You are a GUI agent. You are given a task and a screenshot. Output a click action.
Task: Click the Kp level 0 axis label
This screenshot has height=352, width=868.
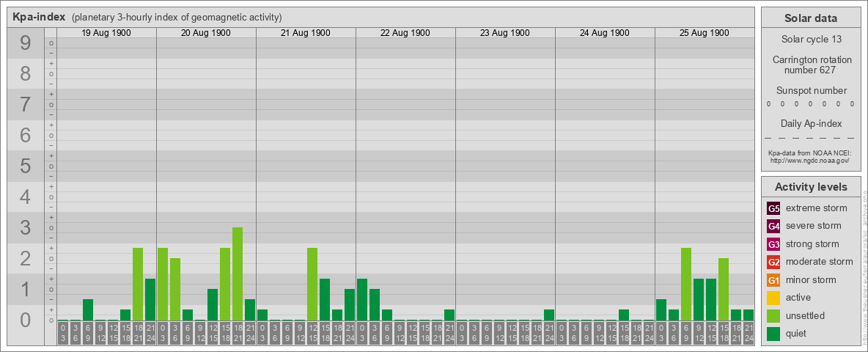26,320
